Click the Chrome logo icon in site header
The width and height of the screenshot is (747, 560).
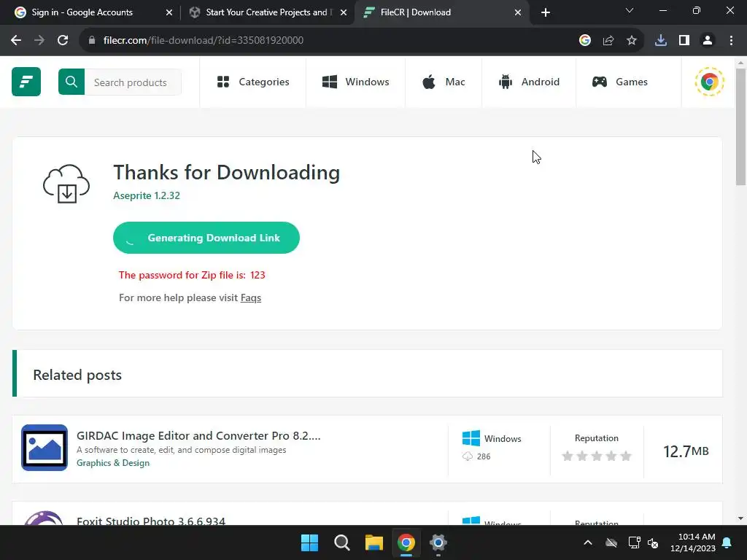709,82
